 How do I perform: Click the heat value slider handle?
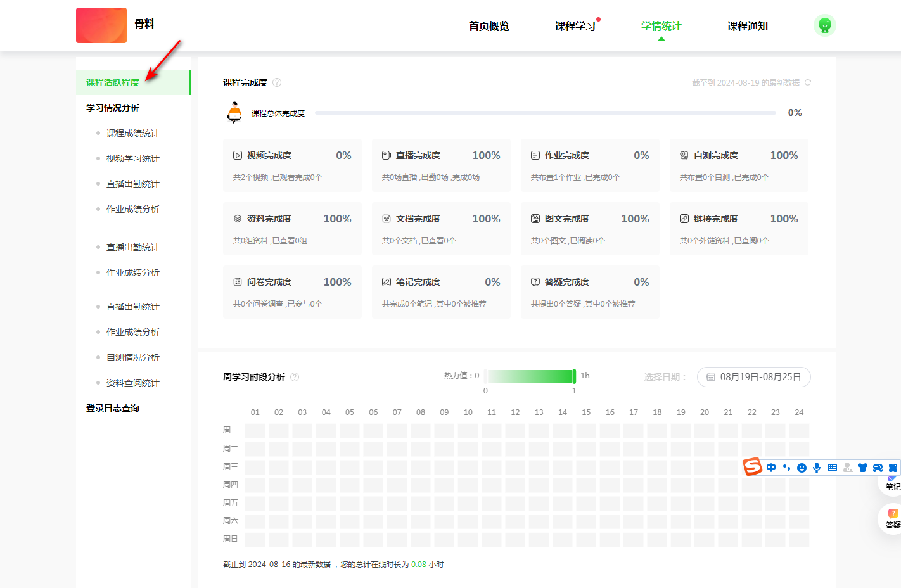coord(574,376)
